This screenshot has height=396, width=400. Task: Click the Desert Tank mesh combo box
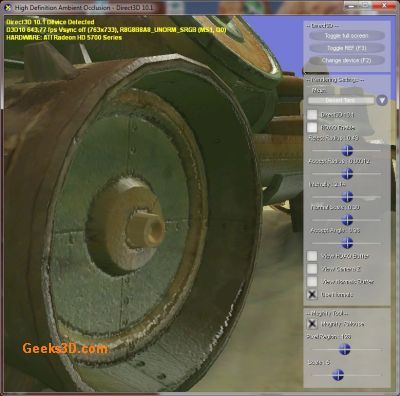click(x=341, y=100)
